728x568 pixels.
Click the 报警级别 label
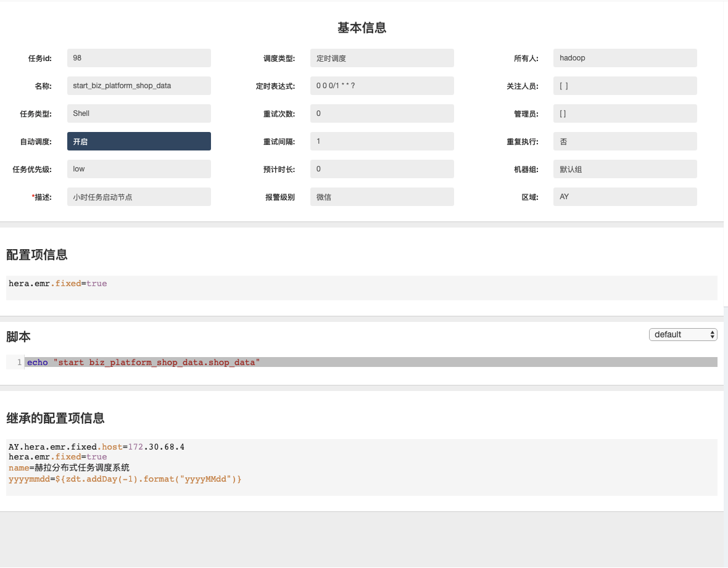280,197
